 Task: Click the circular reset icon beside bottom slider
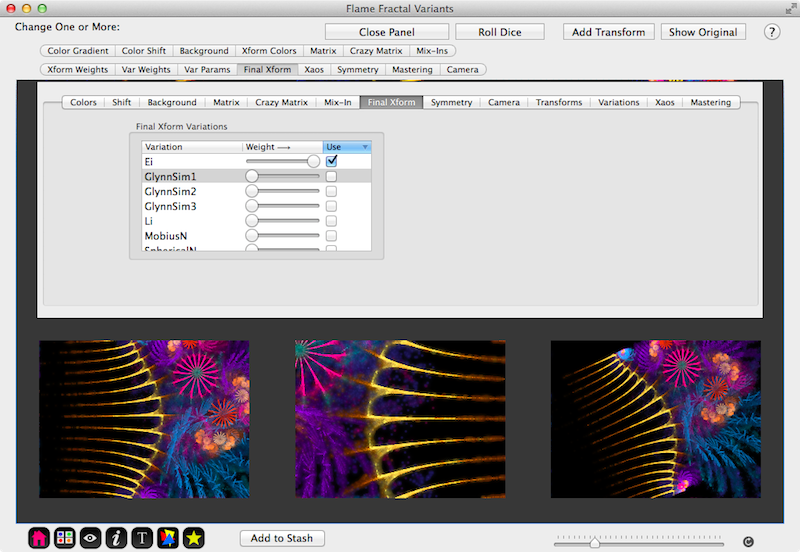click(x=748, y=542)
